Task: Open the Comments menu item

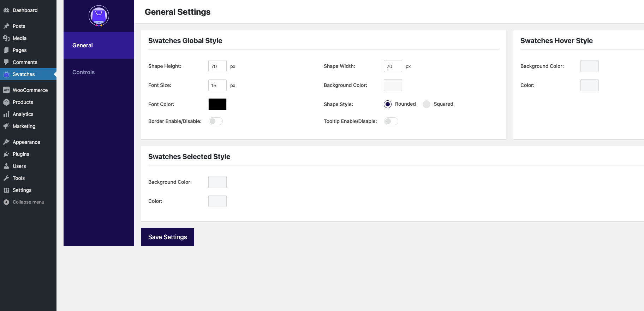Action: (28, 62)
